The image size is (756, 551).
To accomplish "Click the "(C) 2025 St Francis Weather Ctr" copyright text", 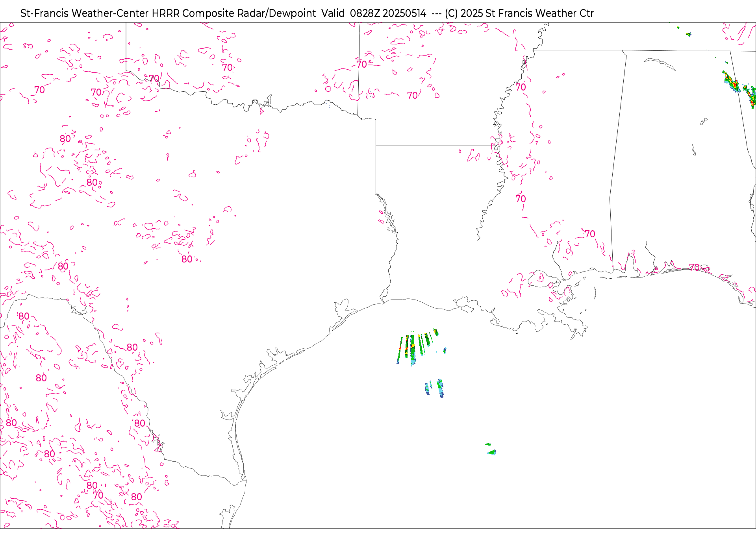I will coord(519,13).
